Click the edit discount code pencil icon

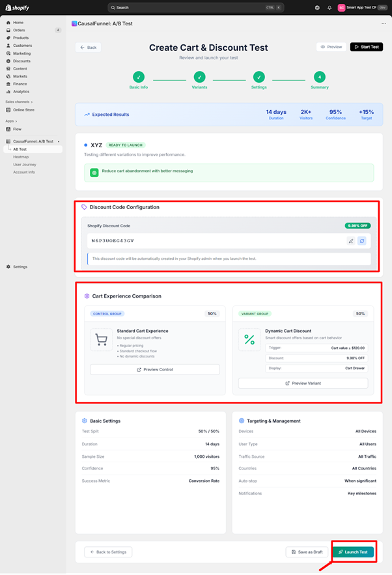(x=351, y=241)
